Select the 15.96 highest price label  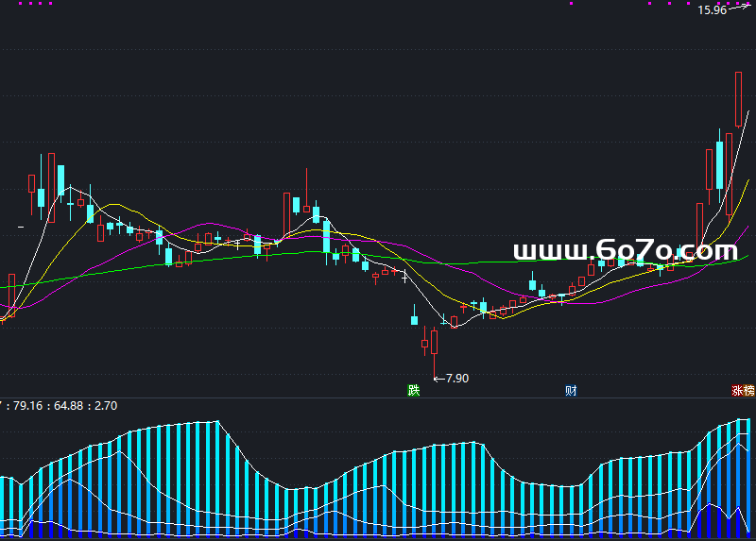click(x=712, y=10)
